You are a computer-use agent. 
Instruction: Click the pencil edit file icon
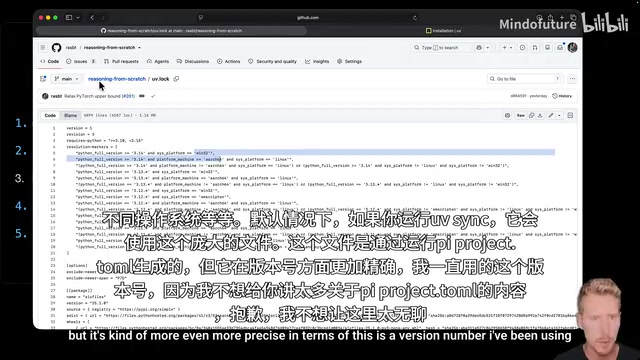pyautogui.click(x=551, y=116)
